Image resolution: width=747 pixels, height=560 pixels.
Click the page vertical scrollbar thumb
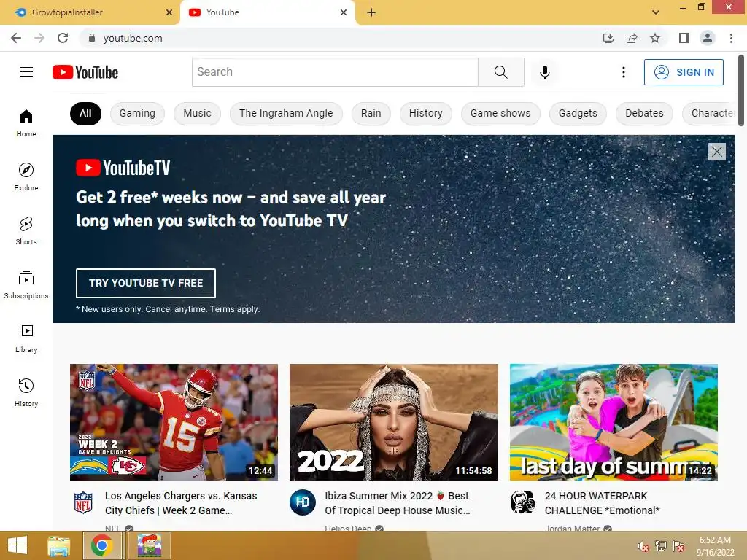[x=741, y=90]
